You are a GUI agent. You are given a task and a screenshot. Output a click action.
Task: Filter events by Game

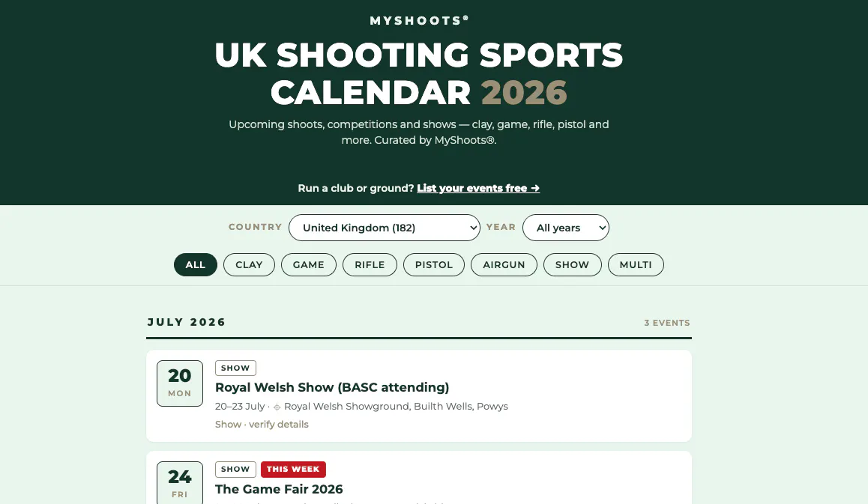pyautogui.click(x=308, y=264)
